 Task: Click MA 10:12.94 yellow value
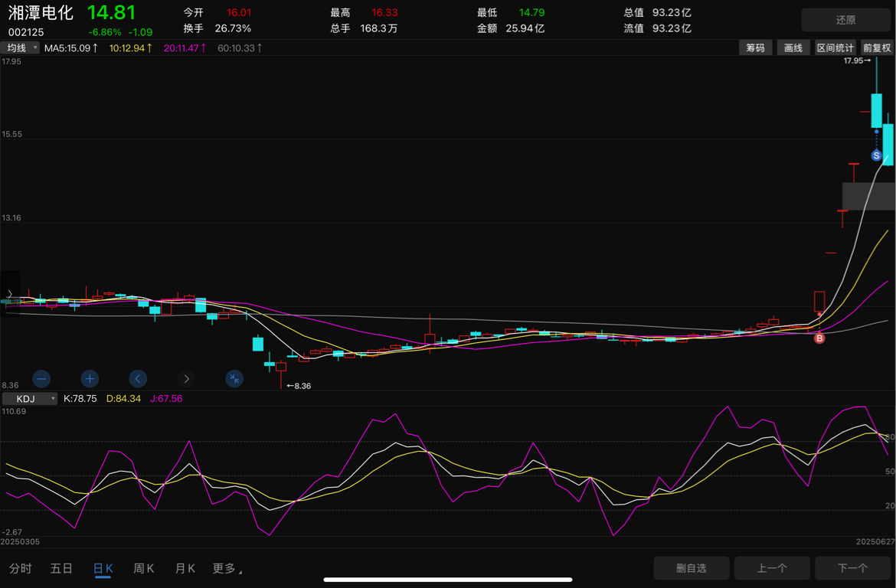pos(131,48)
